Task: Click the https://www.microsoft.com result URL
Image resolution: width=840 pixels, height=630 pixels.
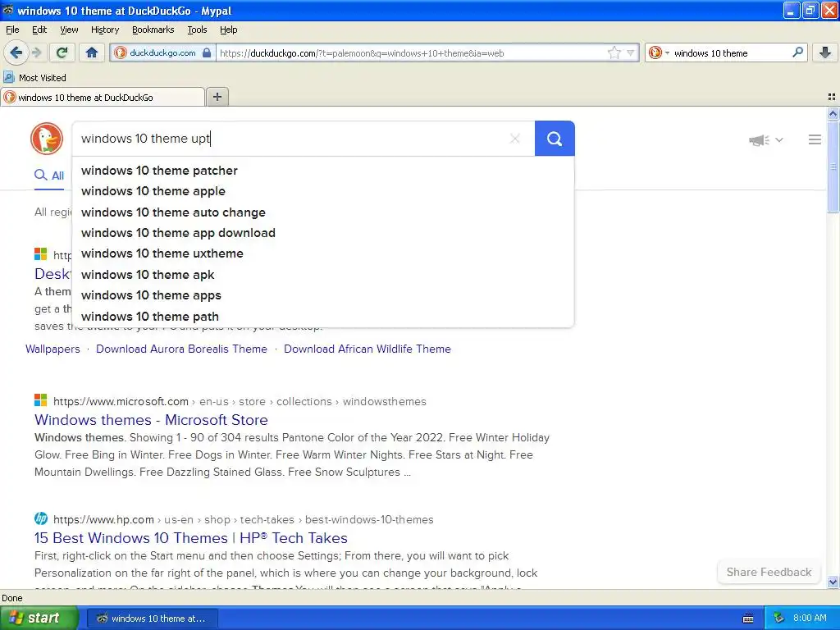Action: [121, 401]
